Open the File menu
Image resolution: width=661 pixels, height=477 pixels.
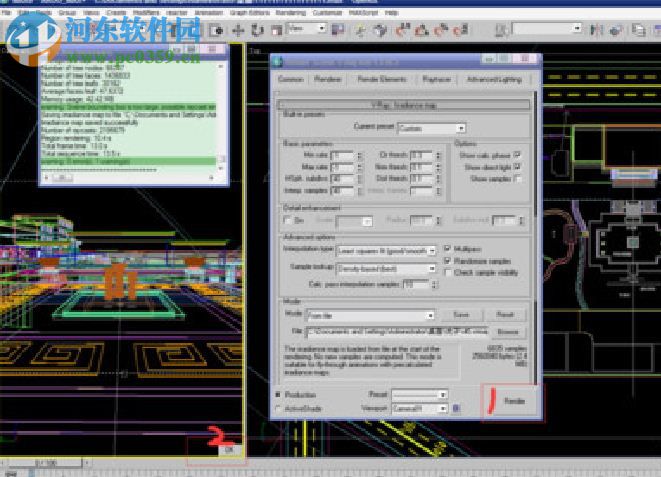click(6, 13)
